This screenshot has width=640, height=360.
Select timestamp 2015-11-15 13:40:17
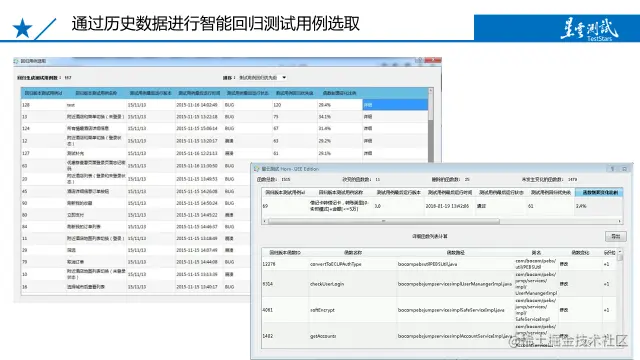click(197, 287)
